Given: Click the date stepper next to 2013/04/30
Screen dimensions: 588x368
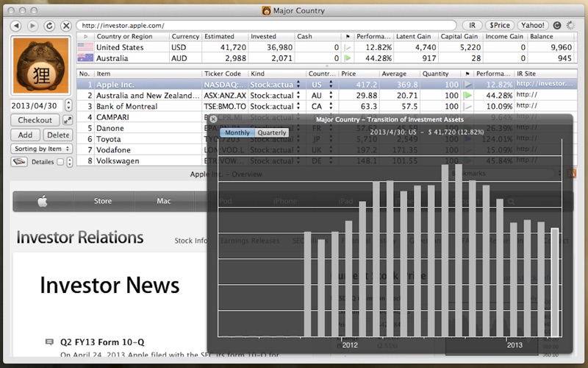Looking at the screenshot, I should coord(68,105).
